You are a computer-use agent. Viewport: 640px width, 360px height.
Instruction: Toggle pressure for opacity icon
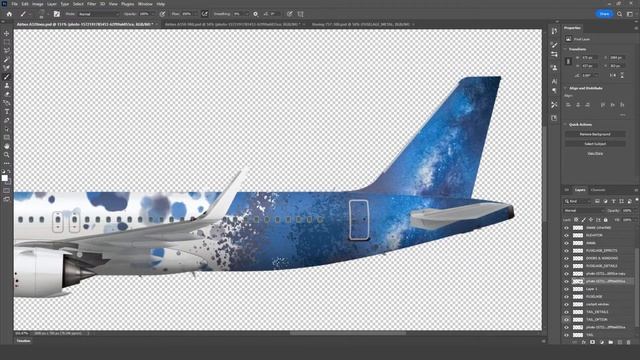pos(162,14)
